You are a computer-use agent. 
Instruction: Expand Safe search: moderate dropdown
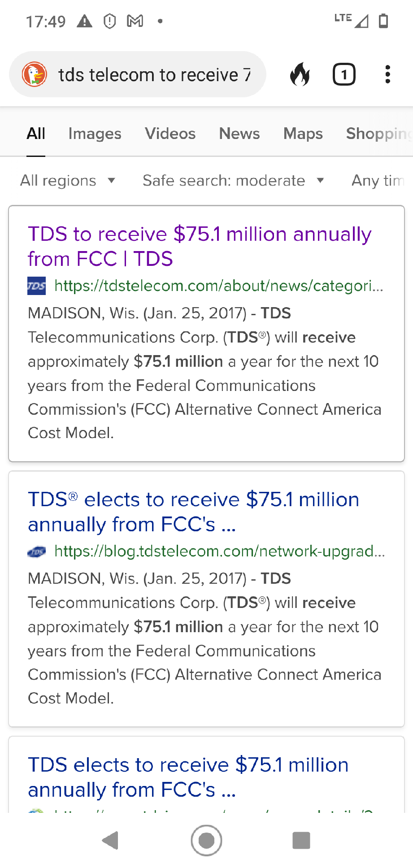(233, 181)
